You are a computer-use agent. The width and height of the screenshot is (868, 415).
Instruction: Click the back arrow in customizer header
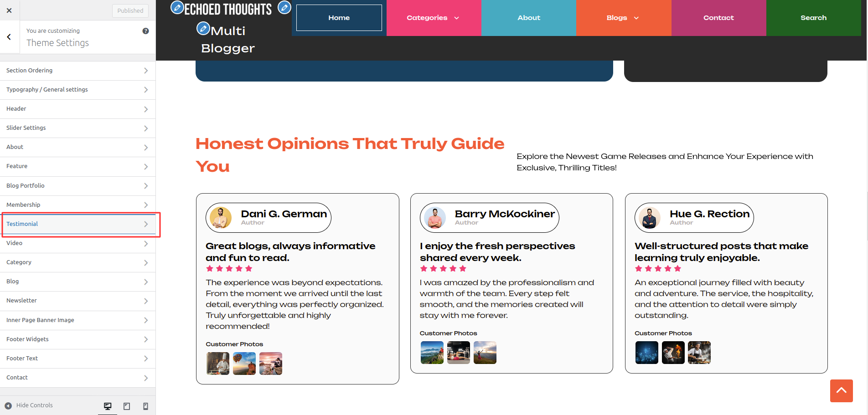[9, 37]
